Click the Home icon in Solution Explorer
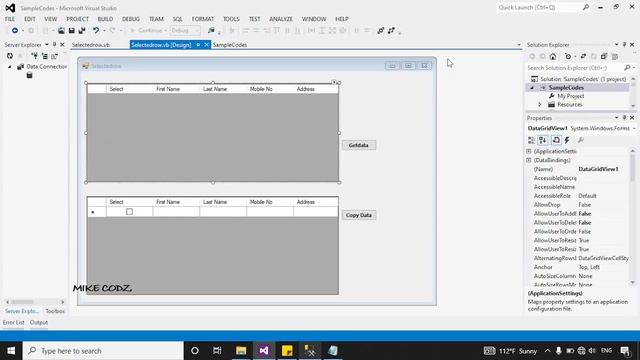Viewport: 640px width, 360px height. [x=553, y=56]
